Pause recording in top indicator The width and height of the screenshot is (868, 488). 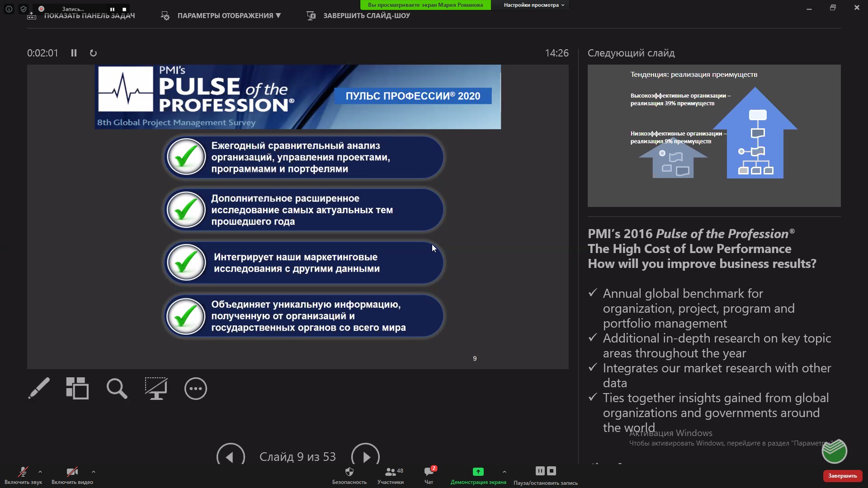(x=112, y=9)
